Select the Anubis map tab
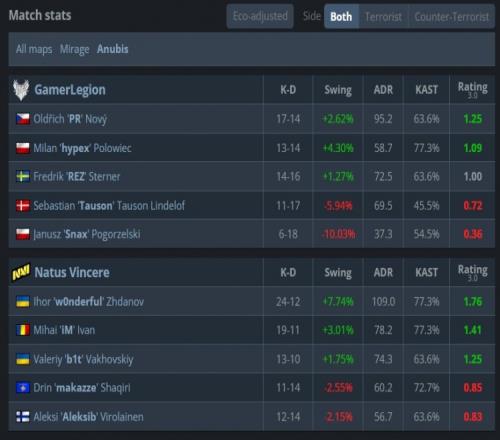The height and width of the screenshot is (440, 500). click(x=113, y=49)
